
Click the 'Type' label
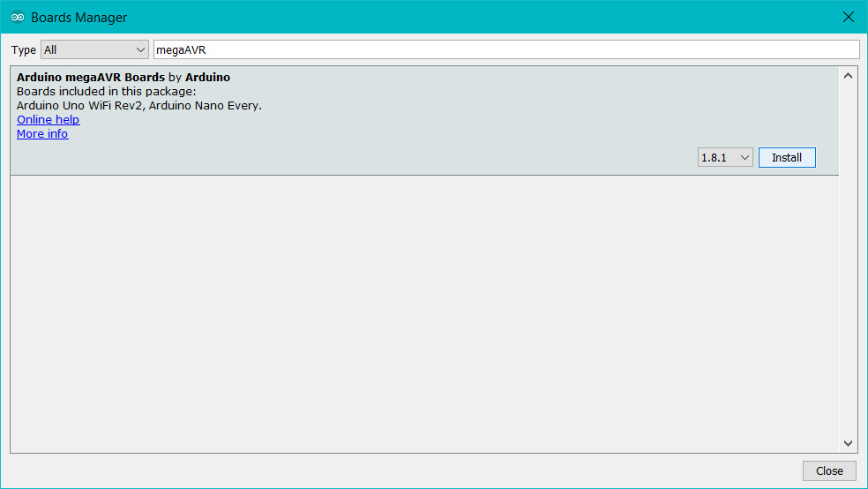click(x=24, y=50)
